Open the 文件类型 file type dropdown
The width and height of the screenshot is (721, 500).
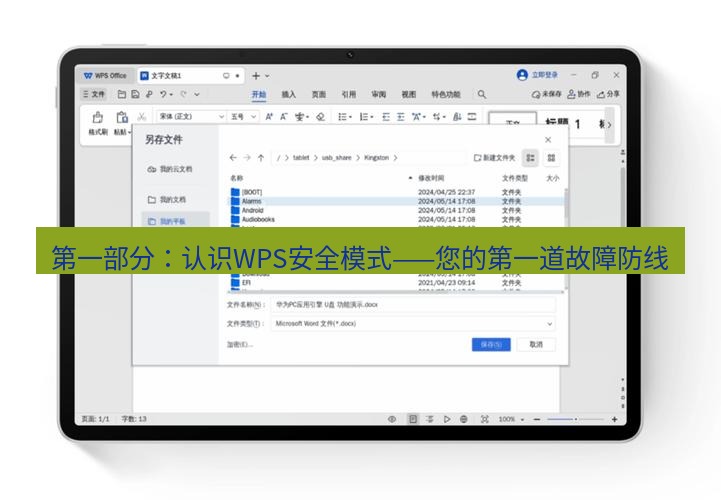pos(413,324)
